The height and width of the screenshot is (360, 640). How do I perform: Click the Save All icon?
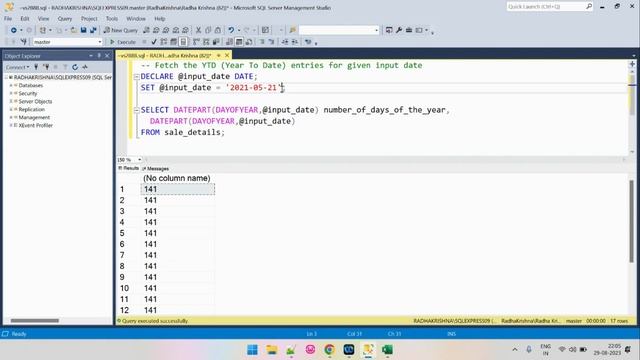coord(93,30)
